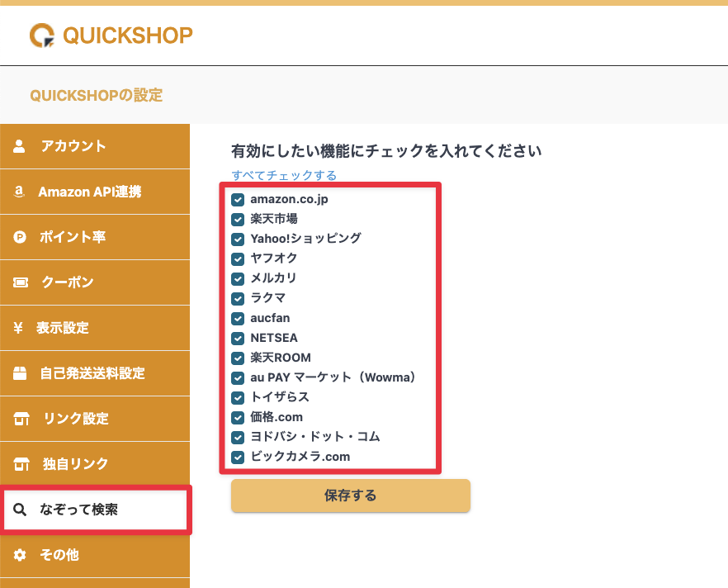This screenshot has height=588, width=728.
Task: Disable the メルカリ checkbox
Action: tap(238, 278)
